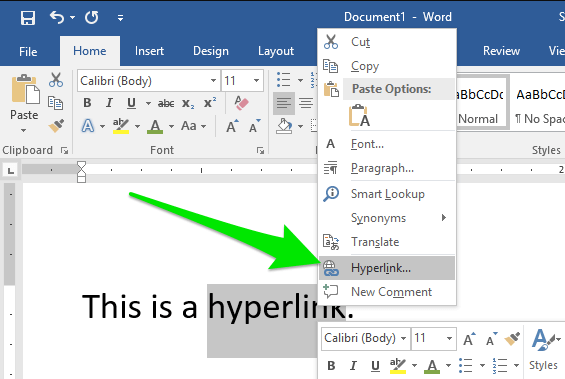This screenshot has height=379, width=565.
Task: Select the ribbon Format Painter brush
Action: [56, 125]
